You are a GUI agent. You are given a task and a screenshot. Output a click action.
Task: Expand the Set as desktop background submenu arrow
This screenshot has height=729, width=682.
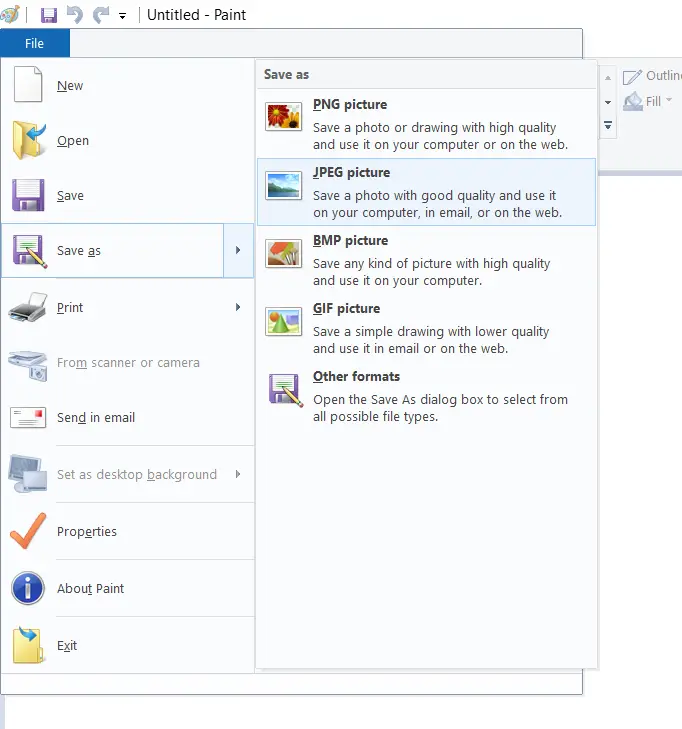coord(238,474)
